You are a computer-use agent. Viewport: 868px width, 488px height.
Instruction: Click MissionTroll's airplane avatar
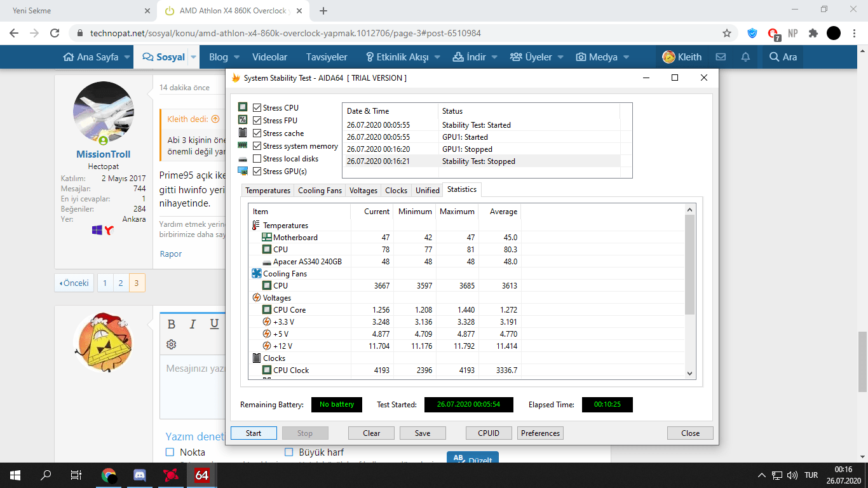coord(104,112)
